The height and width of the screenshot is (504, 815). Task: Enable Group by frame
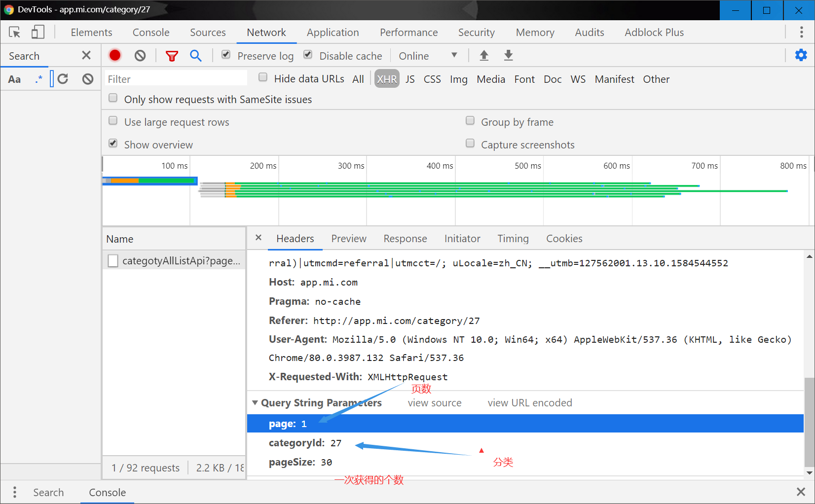[470, 121]
